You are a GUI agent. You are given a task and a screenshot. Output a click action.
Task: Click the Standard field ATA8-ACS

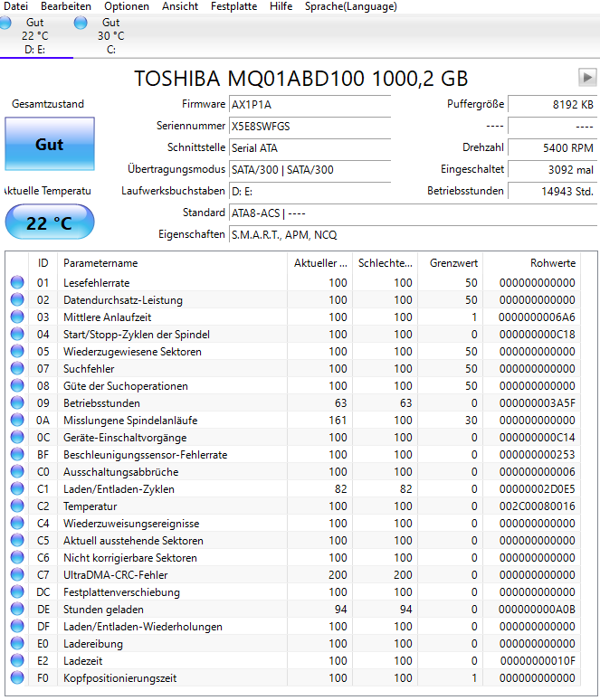coord(414,213)
